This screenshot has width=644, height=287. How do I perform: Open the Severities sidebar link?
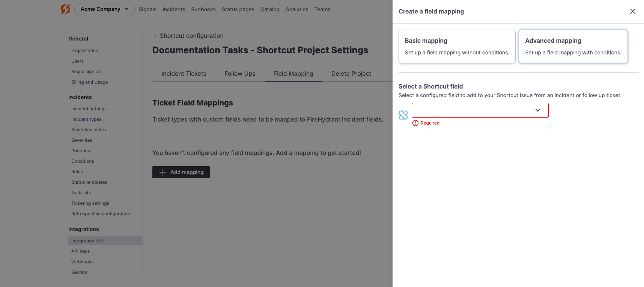pos(82,140)
